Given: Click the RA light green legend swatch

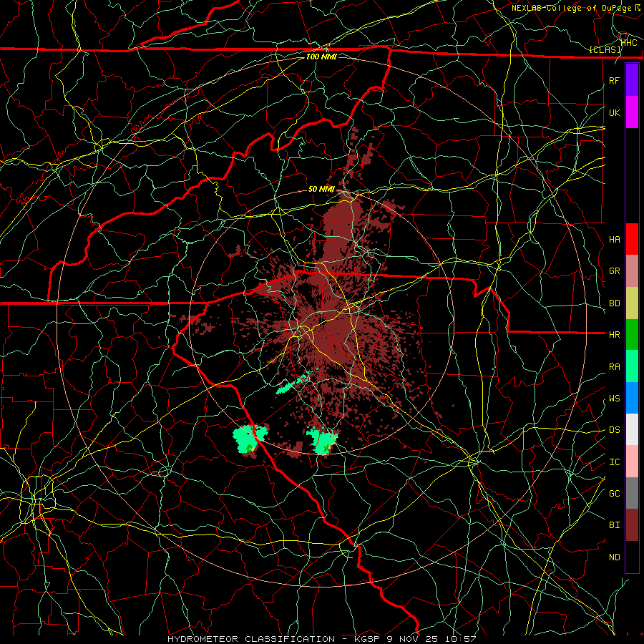Looking at the screenshot, I should (x=632, y=366).
